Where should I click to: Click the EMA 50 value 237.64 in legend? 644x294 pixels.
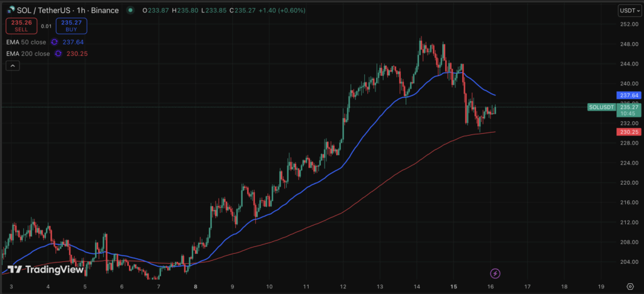coord(73,42)
